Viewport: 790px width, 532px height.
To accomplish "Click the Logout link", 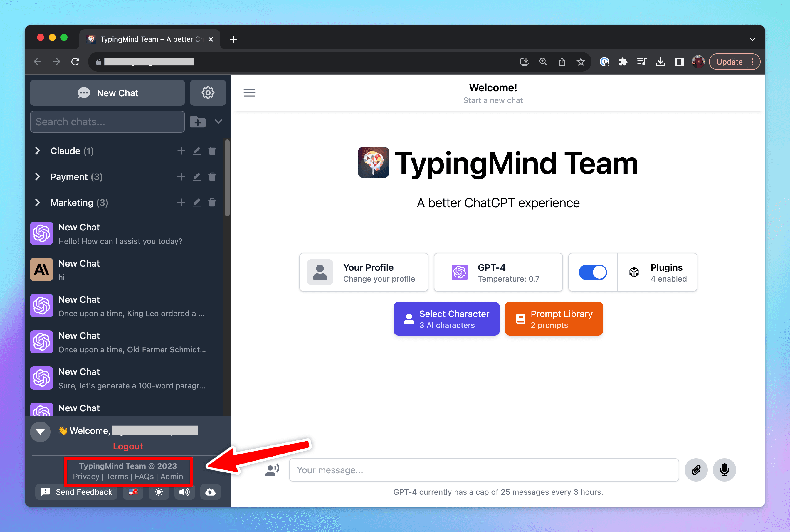I will [128, 446].
